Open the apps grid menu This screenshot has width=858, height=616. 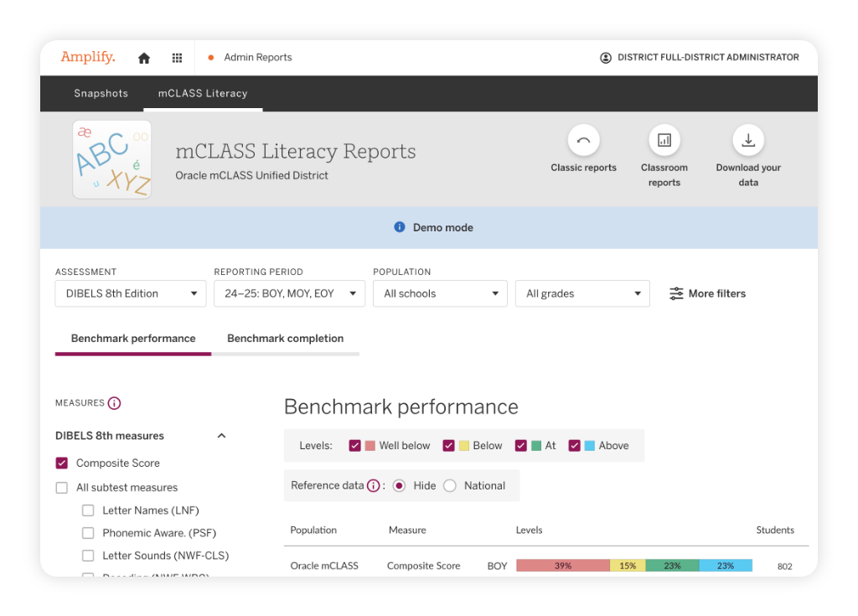tap(177, 57)
